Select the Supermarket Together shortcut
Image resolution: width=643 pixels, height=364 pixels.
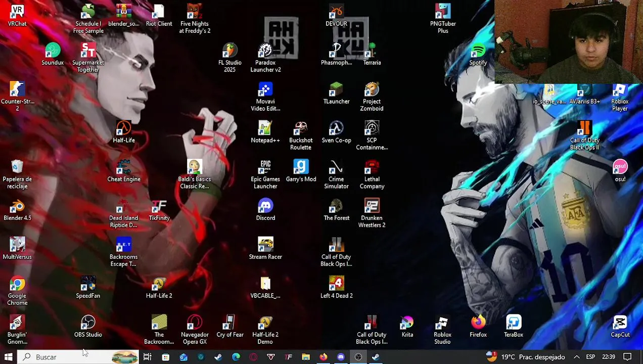pyautogui.click(x=88, y=58)
